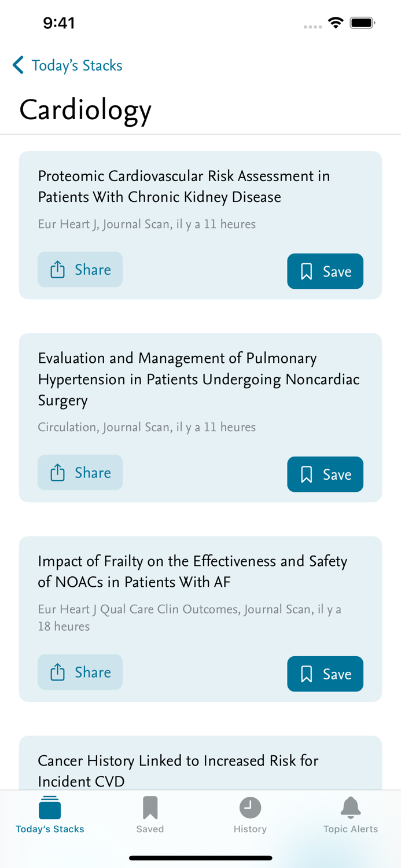Viewport: 401px width, 868px height.
Task: Tap share icon on Frailty NOACs article
Action: coord(58,672)
